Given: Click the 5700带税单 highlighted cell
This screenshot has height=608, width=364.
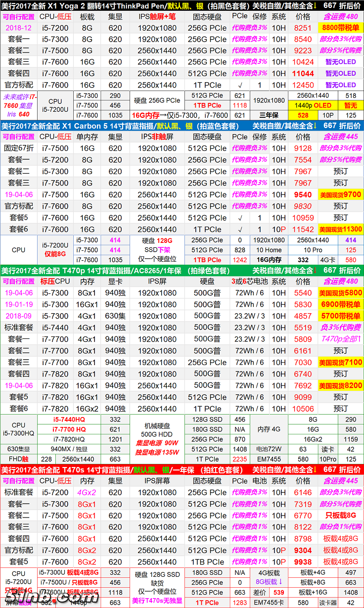Looking at the screenshot, I should [x=340, y=316].
